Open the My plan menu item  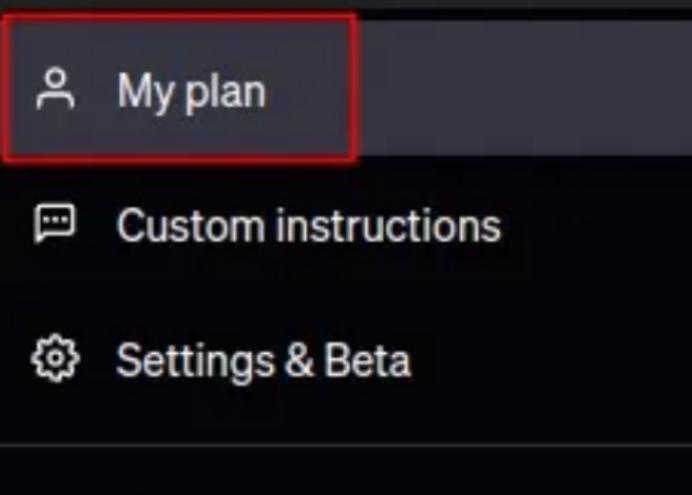(191, 91)
